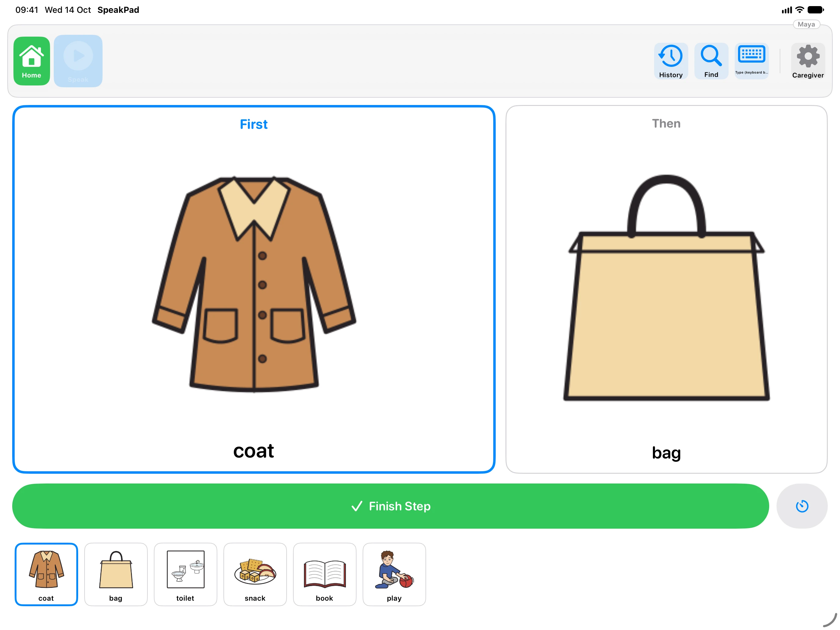Open Caregiver settings gear
The width and height of the screenshot is (840, 630).
click(x=808, y=61)
